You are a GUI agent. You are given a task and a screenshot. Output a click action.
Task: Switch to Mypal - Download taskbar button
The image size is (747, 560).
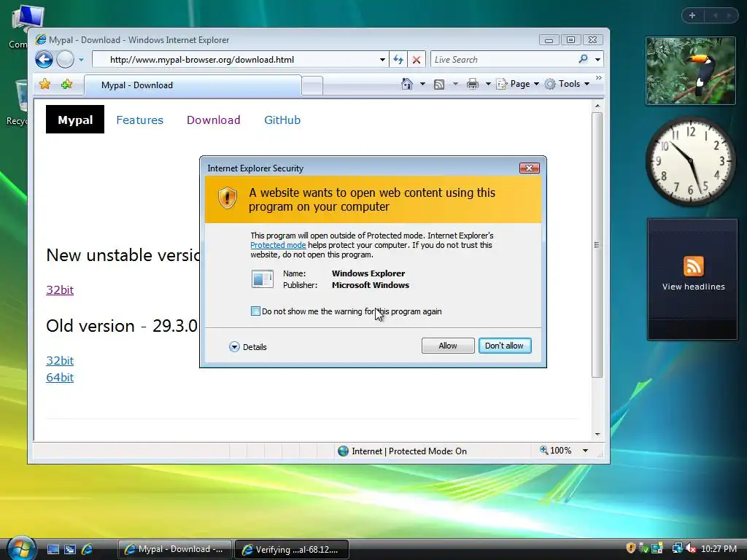[175, 549]
